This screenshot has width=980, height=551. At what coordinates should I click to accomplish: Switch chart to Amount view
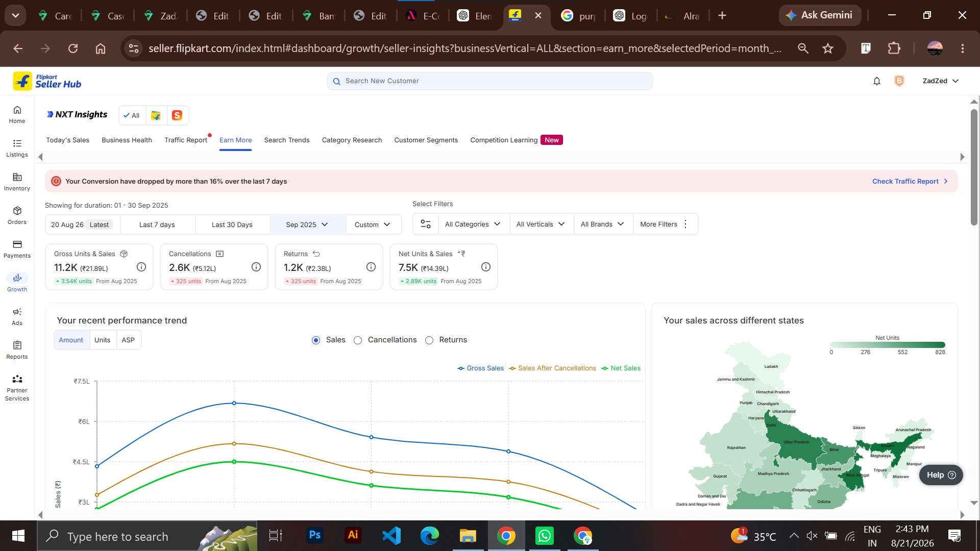click(x=71, y=340)
